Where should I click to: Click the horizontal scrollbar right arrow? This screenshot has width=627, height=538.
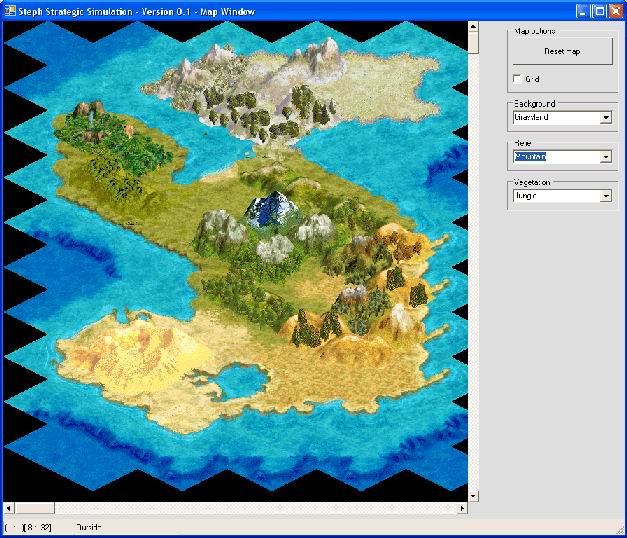[x=462, y=508]
